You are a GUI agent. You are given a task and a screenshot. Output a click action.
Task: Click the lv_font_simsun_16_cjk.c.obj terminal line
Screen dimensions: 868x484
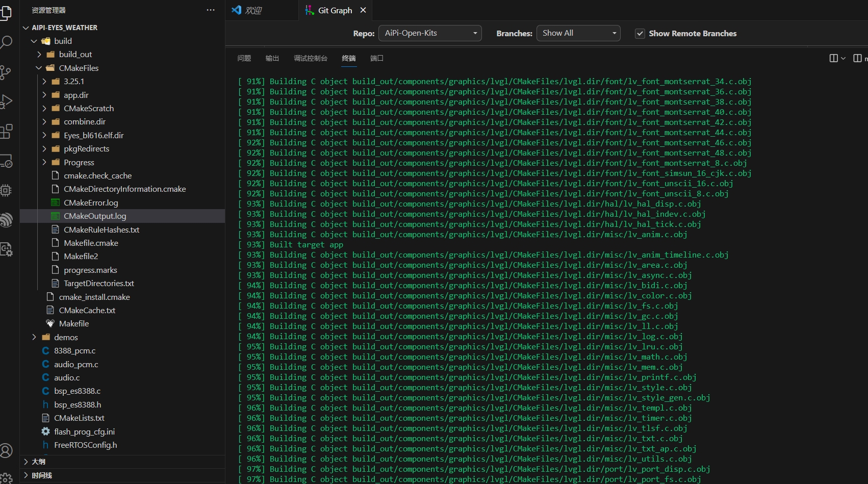point(495,173)
